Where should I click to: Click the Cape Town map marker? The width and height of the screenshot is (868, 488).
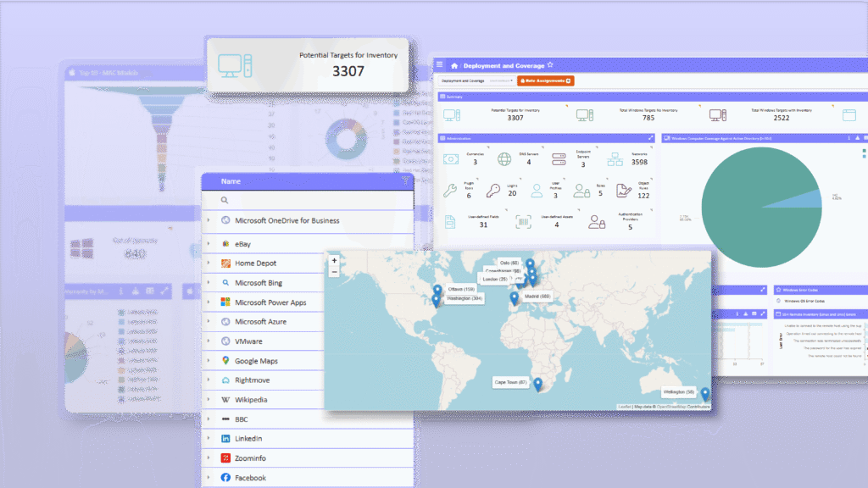coord(537,385)
